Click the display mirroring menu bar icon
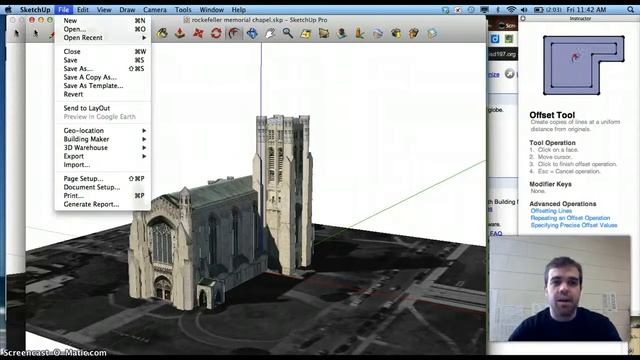The width and height of the screenshot is (640, 360). tap(484, 9)
